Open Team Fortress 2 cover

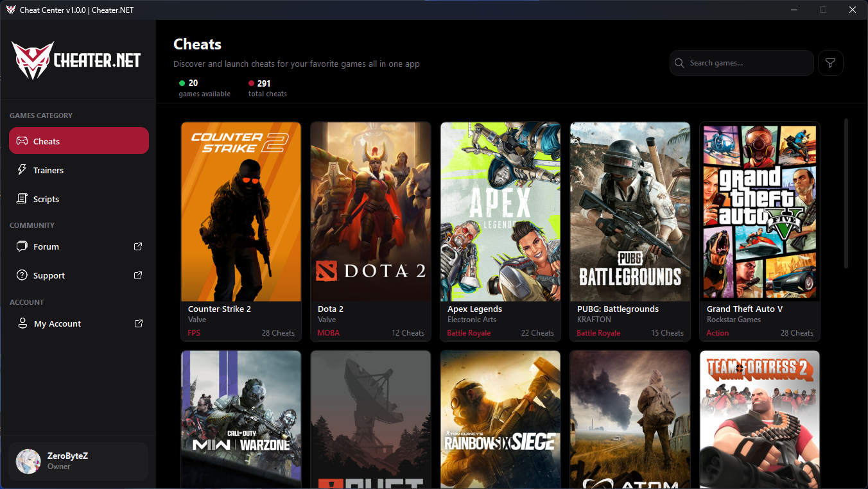tap(759, 420)
